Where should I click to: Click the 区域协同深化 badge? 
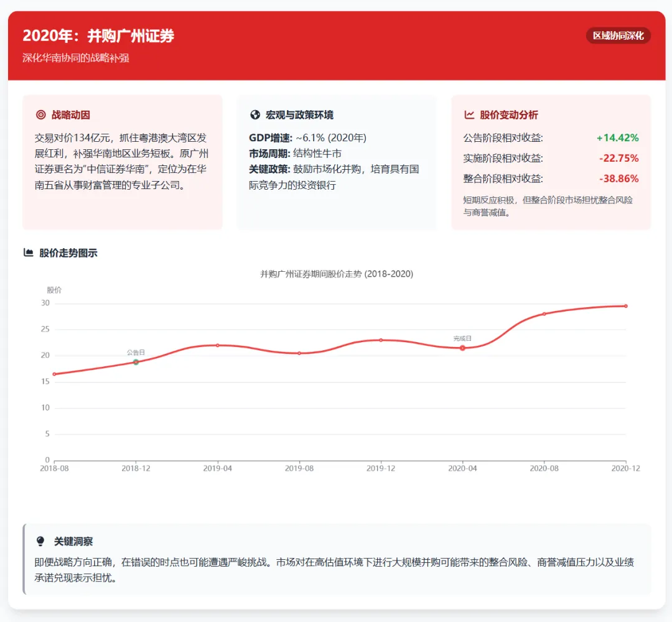point(618,35)
